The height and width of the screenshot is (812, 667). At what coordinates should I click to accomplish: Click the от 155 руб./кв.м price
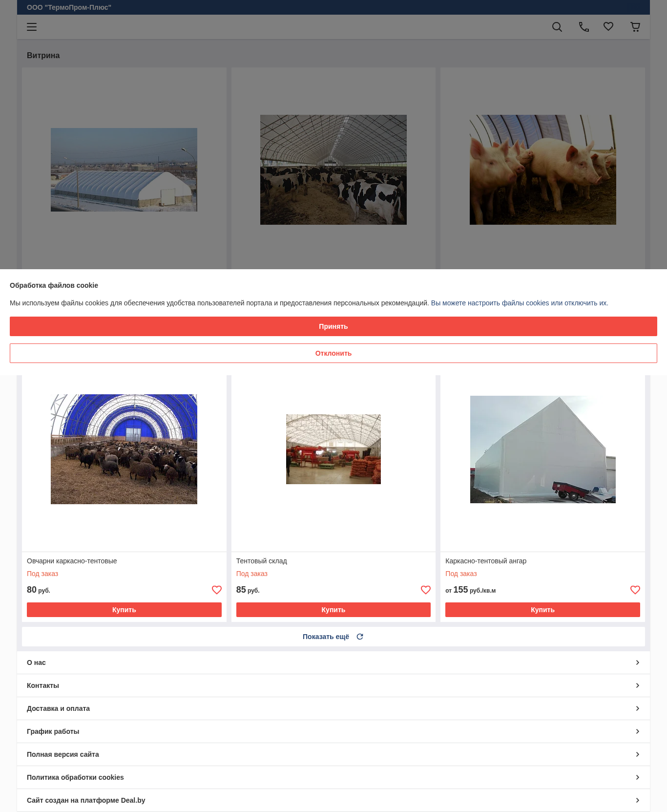pyautogui.click(x=470, y=590)
